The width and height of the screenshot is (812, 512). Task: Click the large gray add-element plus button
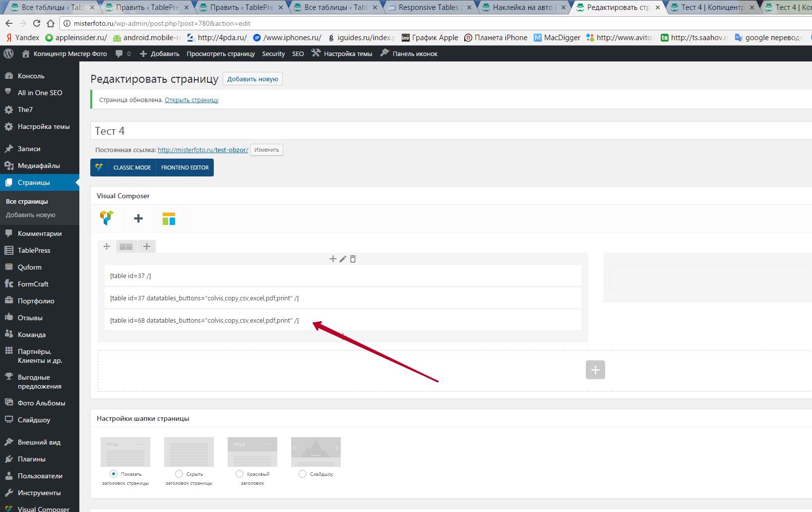(x=595, y=370)
